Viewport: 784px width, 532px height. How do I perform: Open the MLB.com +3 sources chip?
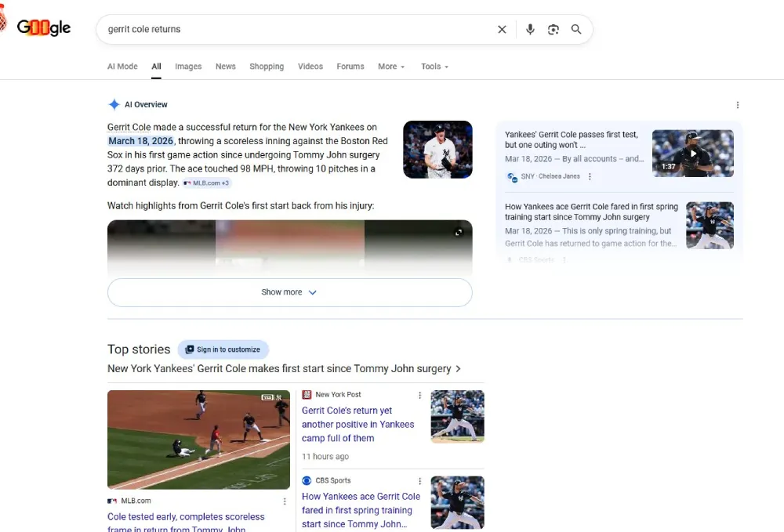point(207,183)
